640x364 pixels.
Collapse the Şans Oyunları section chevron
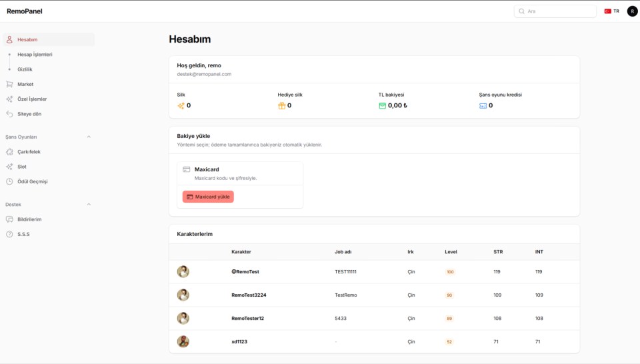tap(89, 137)
